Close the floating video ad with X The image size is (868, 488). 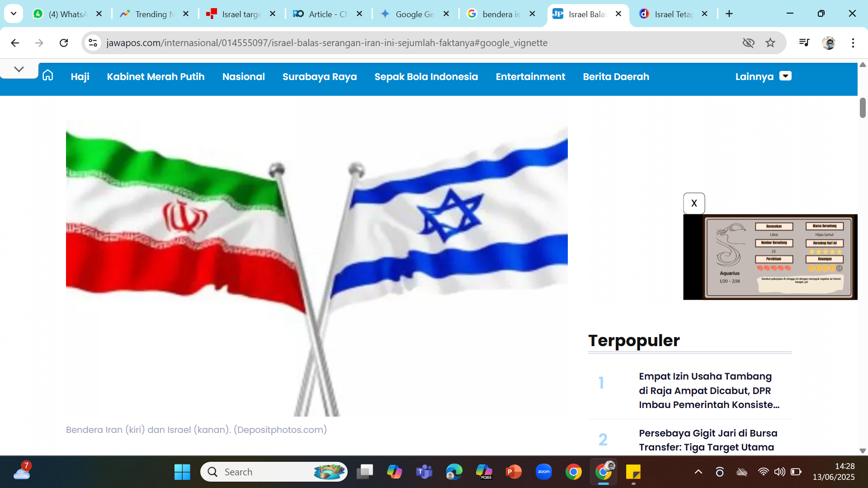(694, 203)
